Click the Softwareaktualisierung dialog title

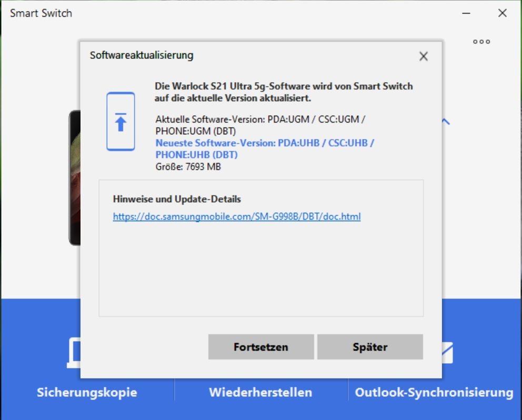(142, 55)
